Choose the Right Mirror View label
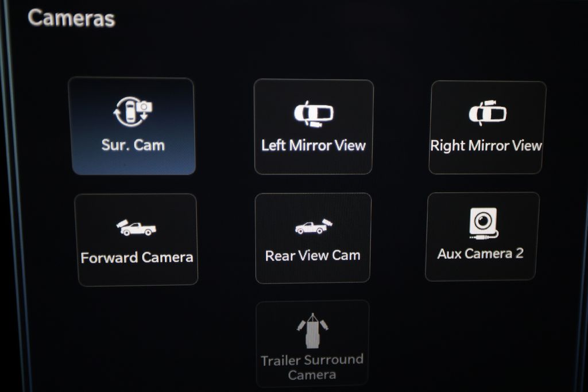Screen dimensions: 588x392 [486, 146]
